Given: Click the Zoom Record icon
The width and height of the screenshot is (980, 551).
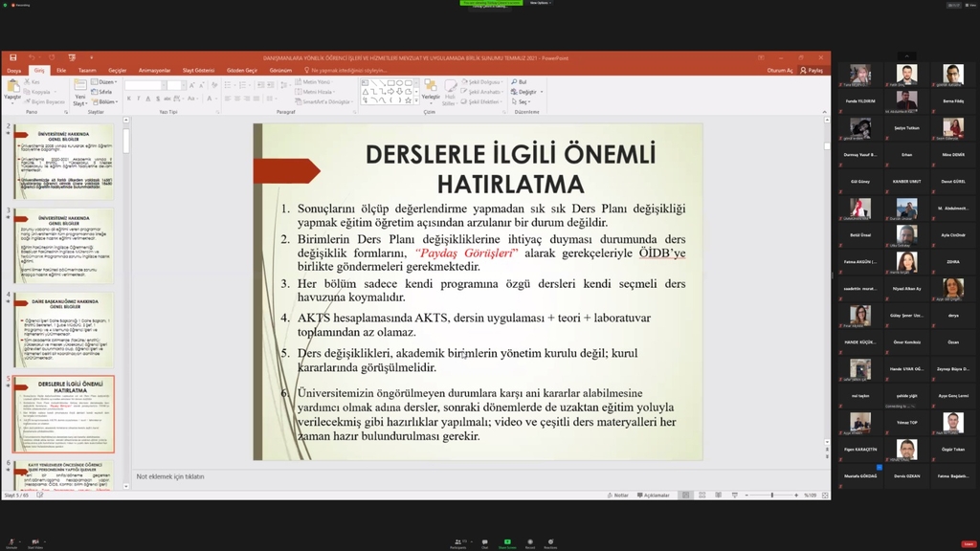Looking at the screenshot, I should pyautogui.click(x=529, y=542).
